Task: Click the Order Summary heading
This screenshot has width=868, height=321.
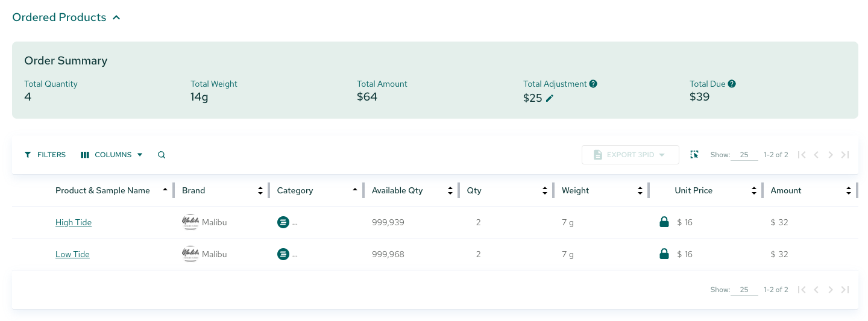Action: [x=66, y=61]
